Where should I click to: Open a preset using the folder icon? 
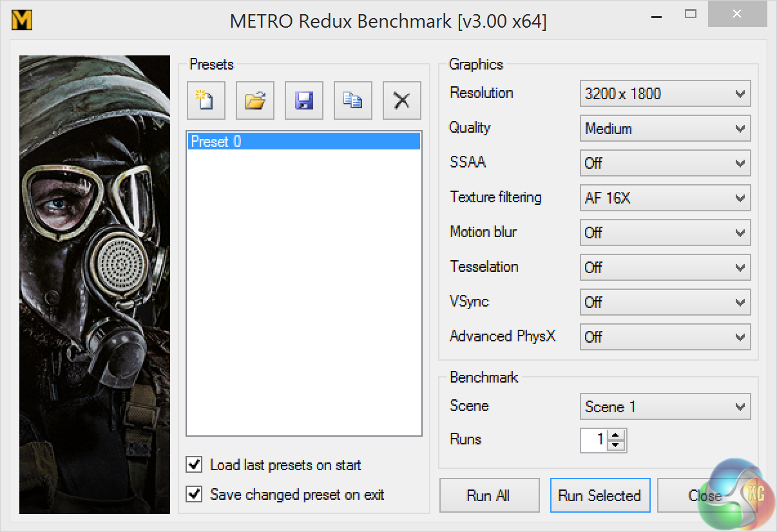coord(255,100)
